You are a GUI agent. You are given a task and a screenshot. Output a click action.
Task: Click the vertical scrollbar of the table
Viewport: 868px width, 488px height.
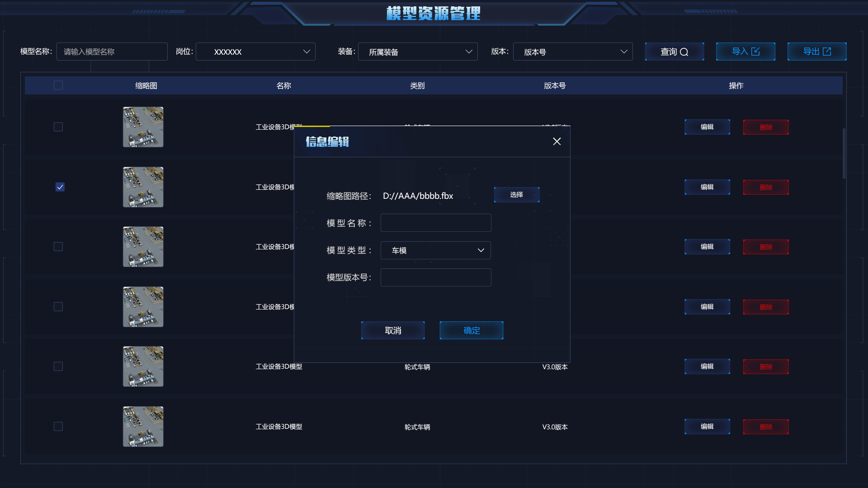click(x=844, y=154)
